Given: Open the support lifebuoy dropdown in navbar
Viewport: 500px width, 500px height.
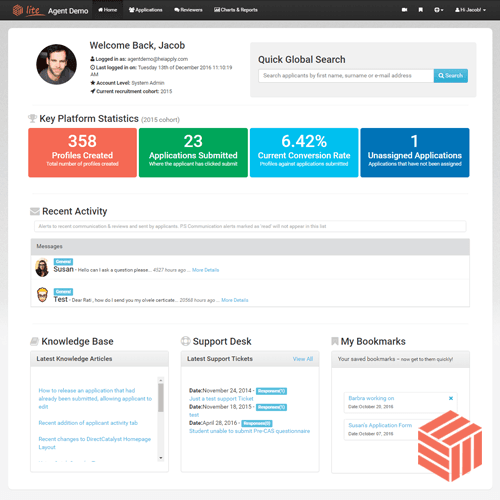Looking at the screenshot, I should 439,10.
